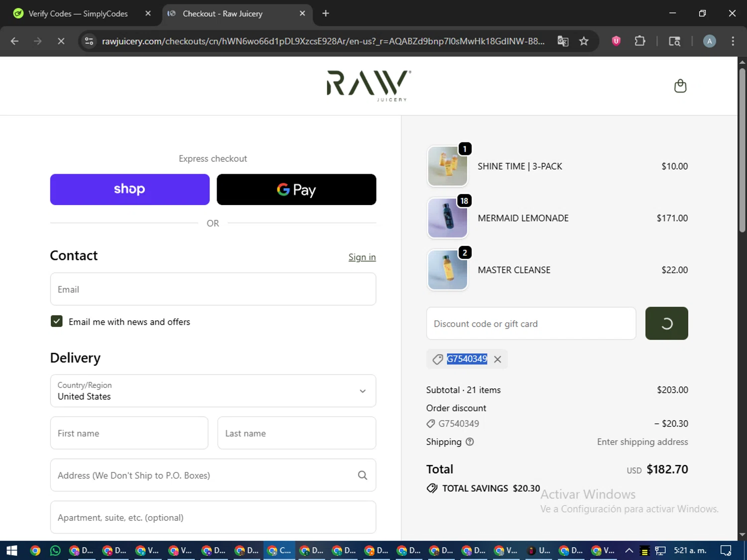Focus the Email input field
The image size is (747, 560).
tap(213, 289)
